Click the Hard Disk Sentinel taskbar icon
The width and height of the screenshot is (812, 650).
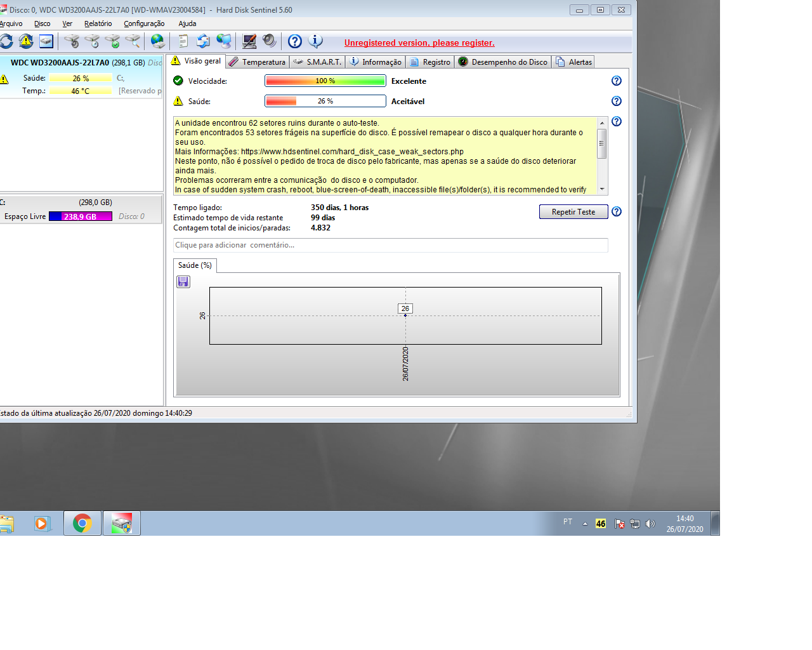(x=122, y=524)
